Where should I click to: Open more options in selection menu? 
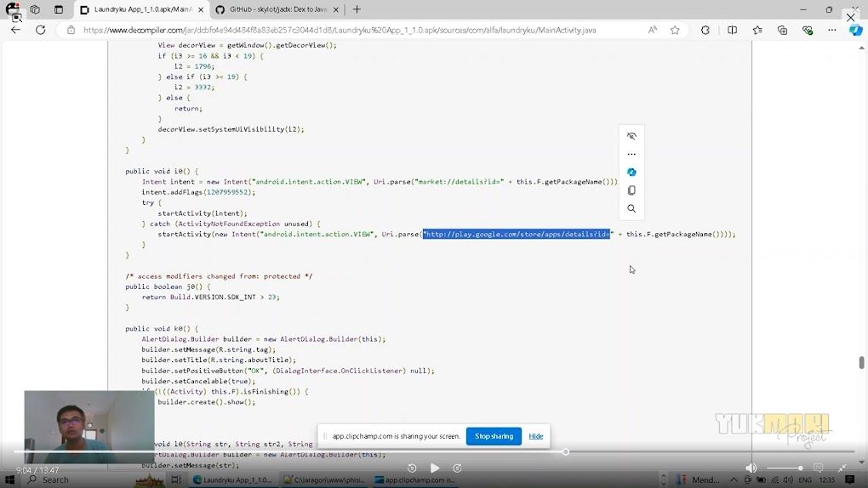pos(631,155)
